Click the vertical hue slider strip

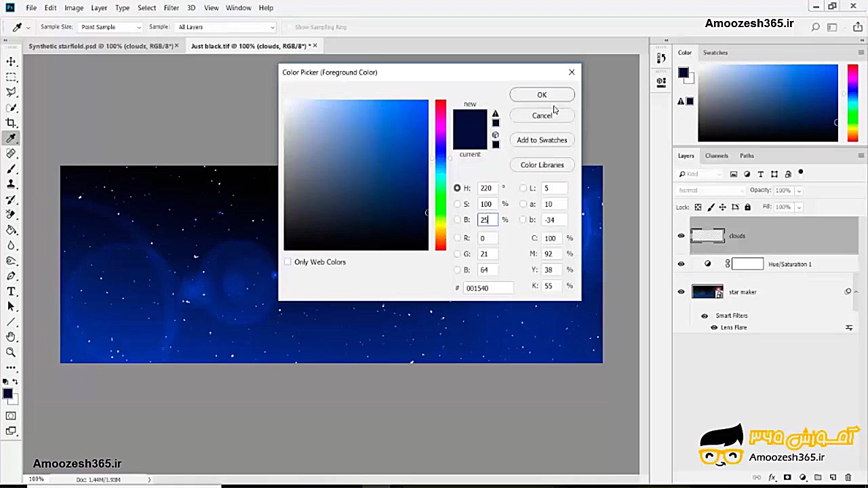point(441,175)
